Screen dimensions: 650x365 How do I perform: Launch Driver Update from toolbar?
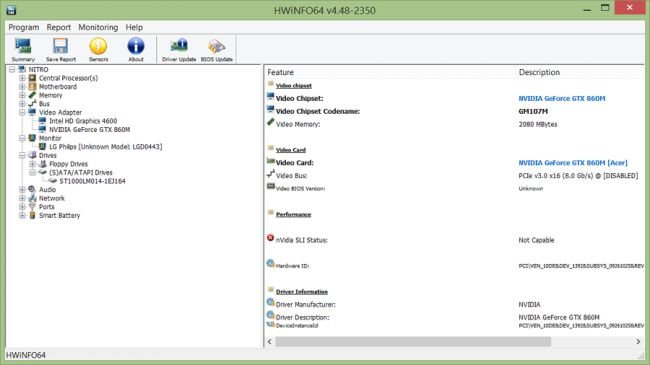[179, 50]
